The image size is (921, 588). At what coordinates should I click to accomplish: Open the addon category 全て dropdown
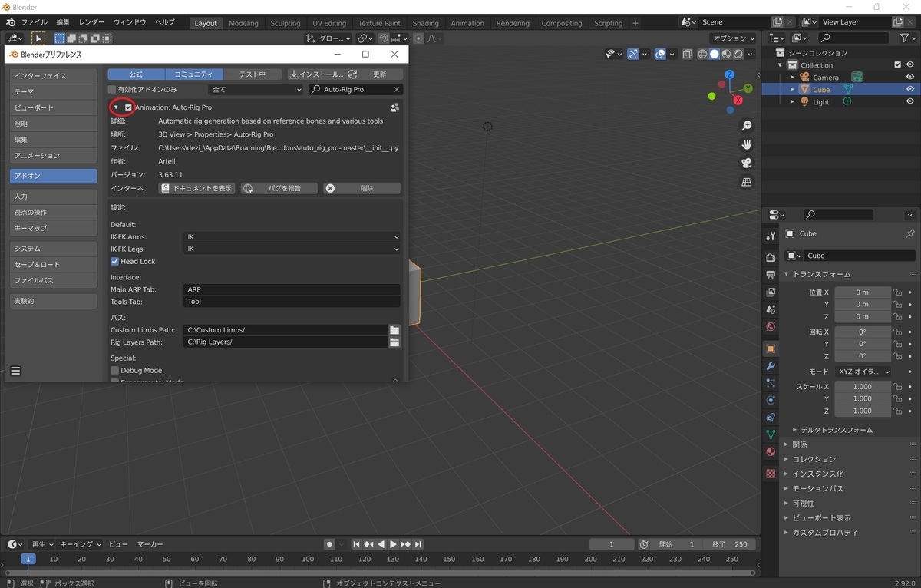pos(256,90)
